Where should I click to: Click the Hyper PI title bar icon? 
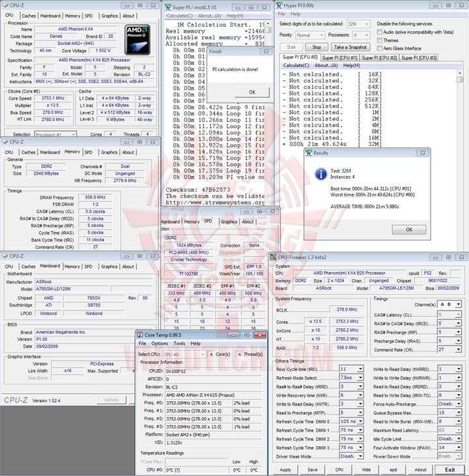[x=279, y=5]
